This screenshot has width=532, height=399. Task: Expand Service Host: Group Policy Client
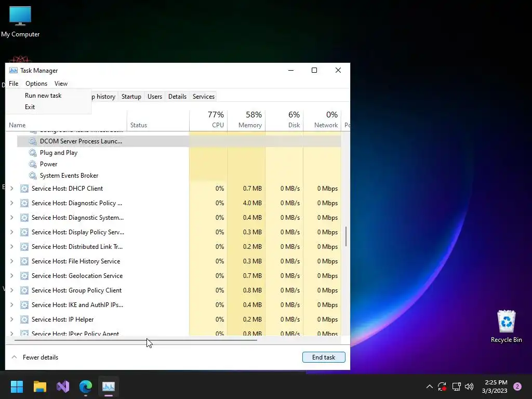tap(12, 290)
